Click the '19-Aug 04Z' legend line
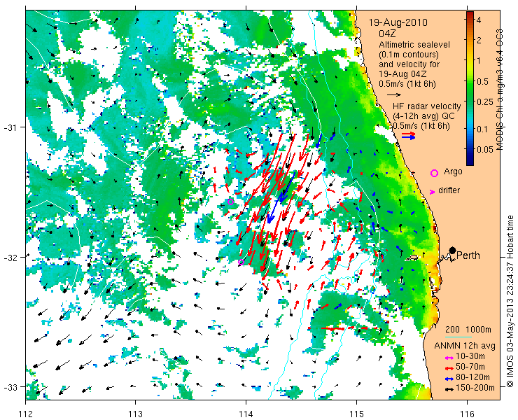Image resolution: width=518 pixels, height=420 pixels. 405,73
